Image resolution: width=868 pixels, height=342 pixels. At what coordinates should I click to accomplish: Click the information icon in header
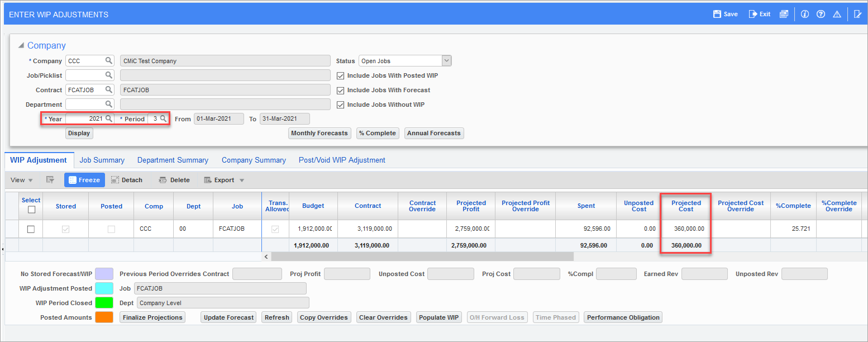[805, 14]
